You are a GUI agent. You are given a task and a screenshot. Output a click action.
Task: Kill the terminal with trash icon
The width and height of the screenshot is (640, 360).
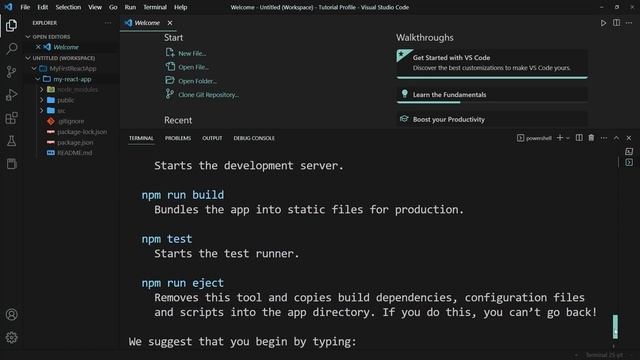[x=591, y=138]
